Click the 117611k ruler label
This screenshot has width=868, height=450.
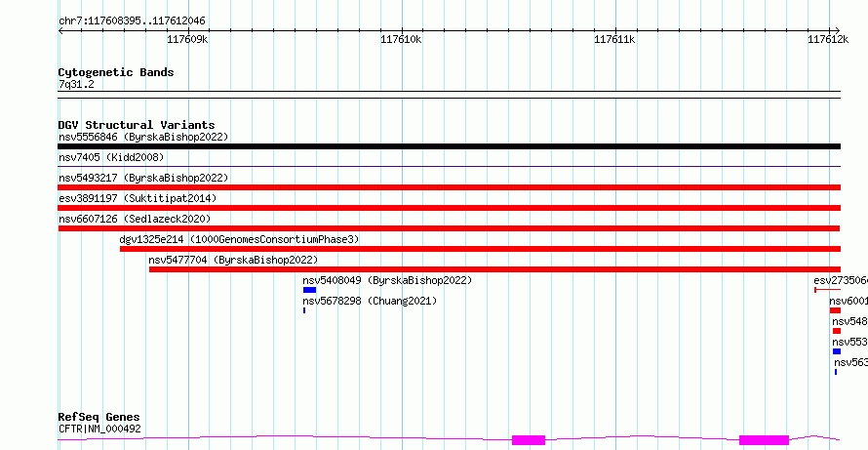[614, 39]
